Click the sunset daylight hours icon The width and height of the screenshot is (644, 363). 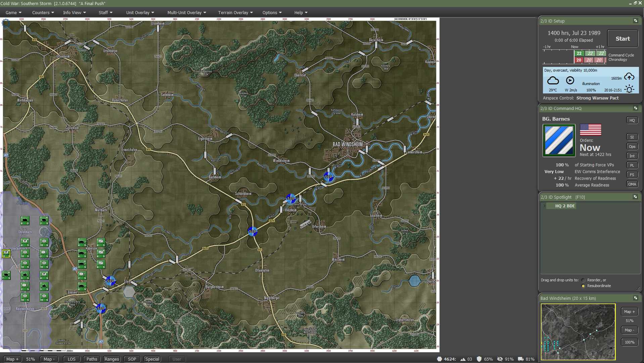coord(629,89)
